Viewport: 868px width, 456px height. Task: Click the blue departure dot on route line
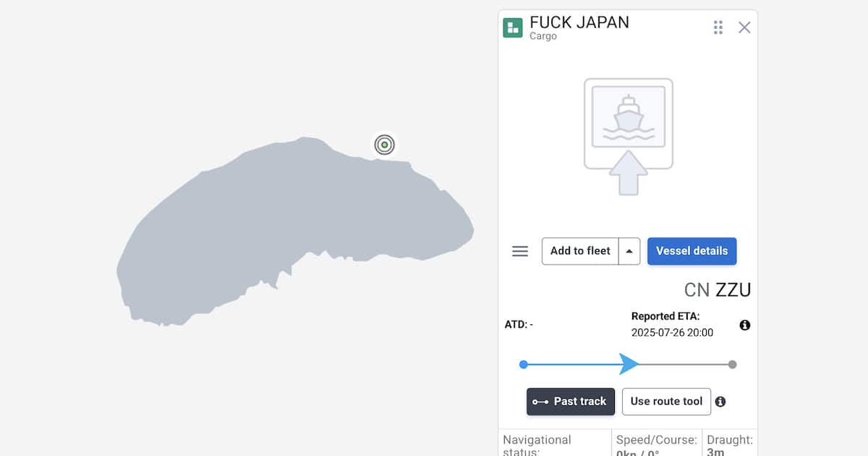pyautogui.click(x=524, y=364)
